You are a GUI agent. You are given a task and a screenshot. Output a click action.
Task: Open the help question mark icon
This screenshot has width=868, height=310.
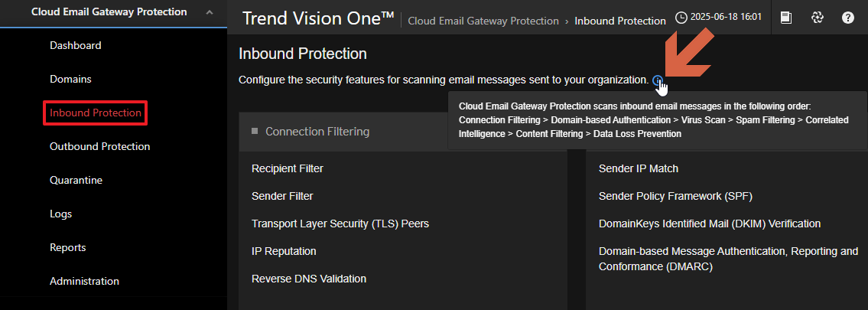point(848,18)
